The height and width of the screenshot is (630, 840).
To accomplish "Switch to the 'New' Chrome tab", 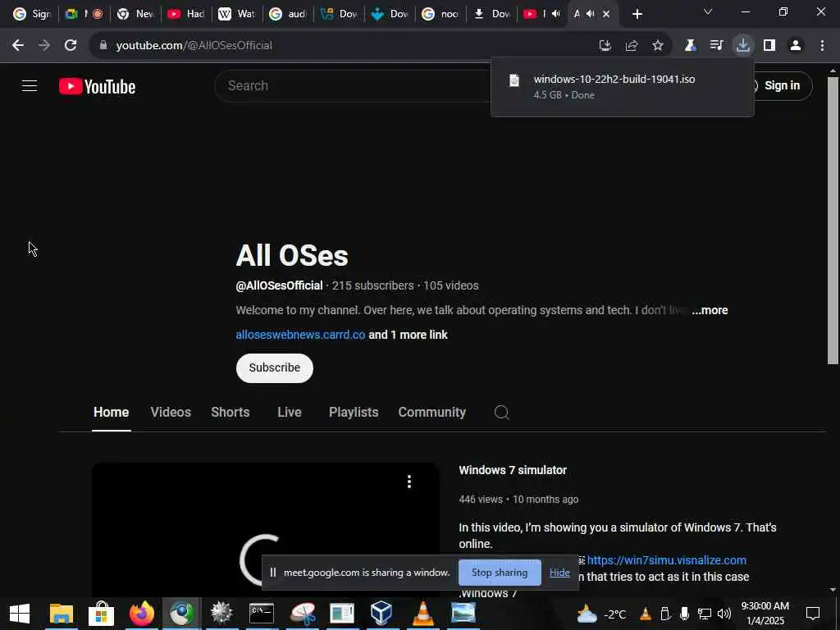I will pos(135,14).
